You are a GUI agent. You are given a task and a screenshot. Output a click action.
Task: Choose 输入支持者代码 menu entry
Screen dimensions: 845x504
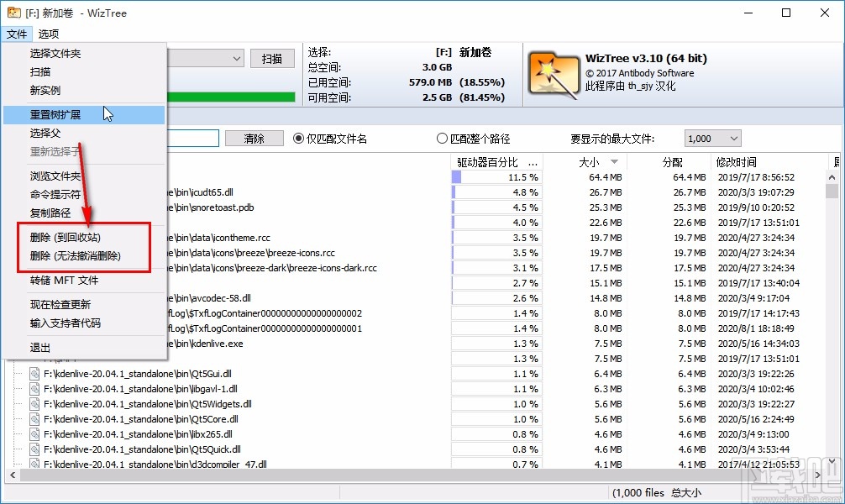[x=83, y=323]
